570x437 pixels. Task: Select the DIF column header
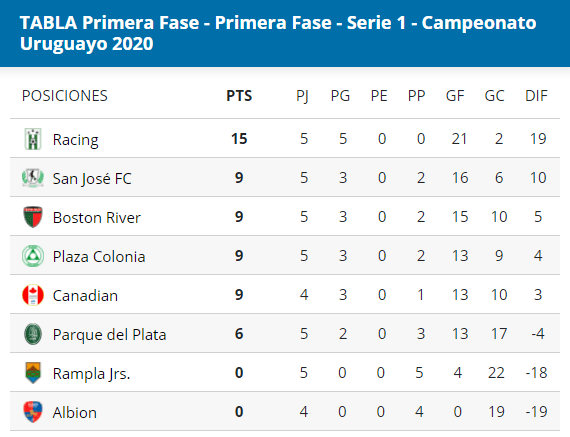click(x=536, y=96)
